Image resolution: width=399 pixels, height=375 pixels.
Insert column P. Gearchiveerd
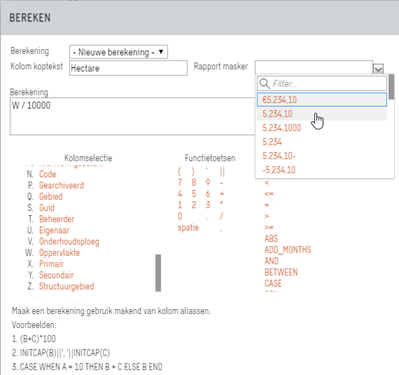(x=61, y=185)
